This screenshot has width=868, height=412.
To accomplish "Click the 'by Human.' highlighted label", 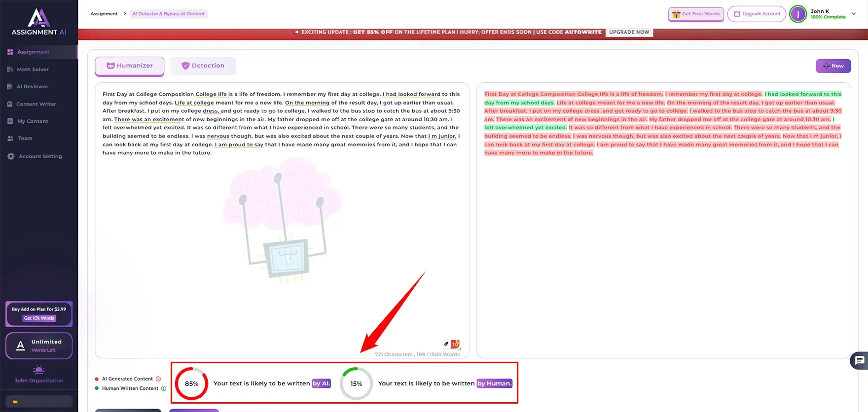I will [x=494, y=383].
